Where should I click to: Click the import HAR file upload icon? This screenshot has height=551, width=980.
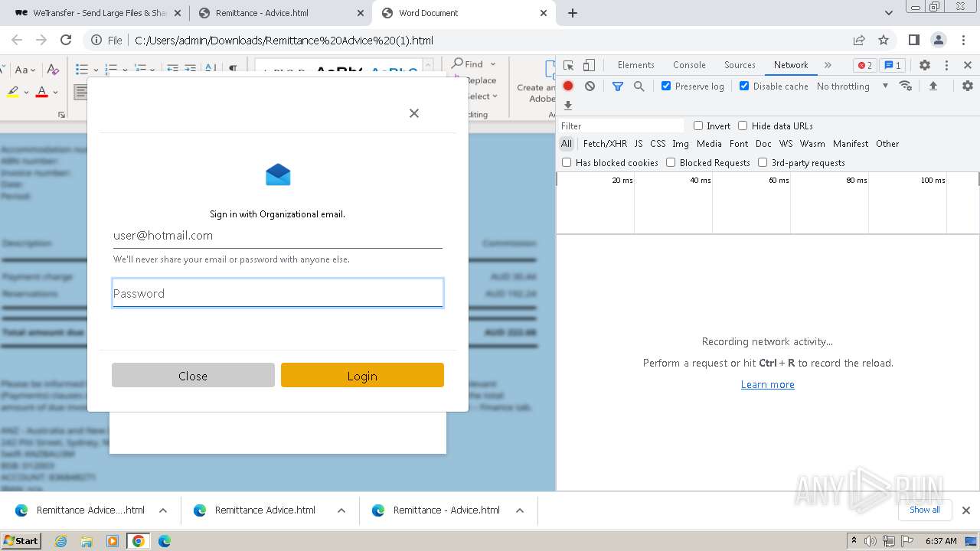pyautogui.click(x=933, y=86)
